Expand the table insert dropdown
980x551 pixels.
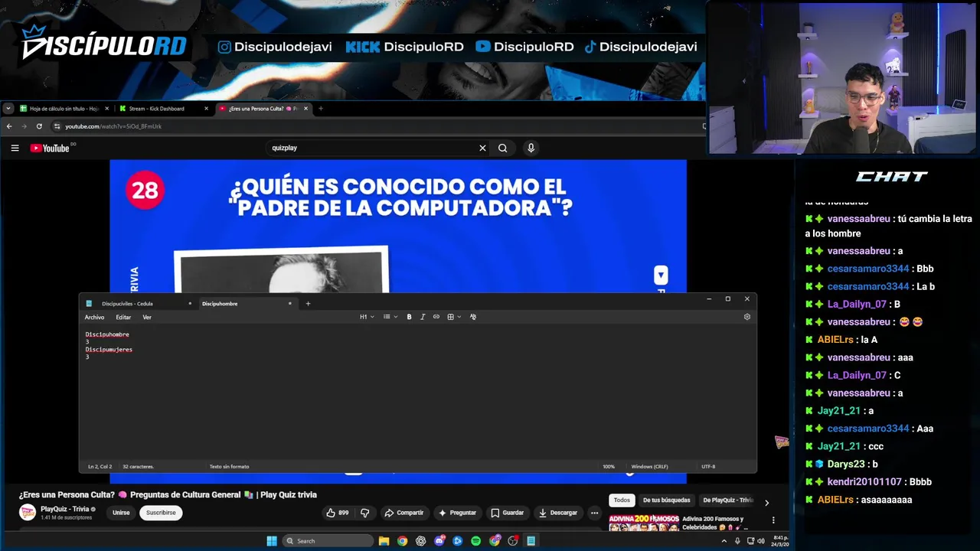point(454,317)
